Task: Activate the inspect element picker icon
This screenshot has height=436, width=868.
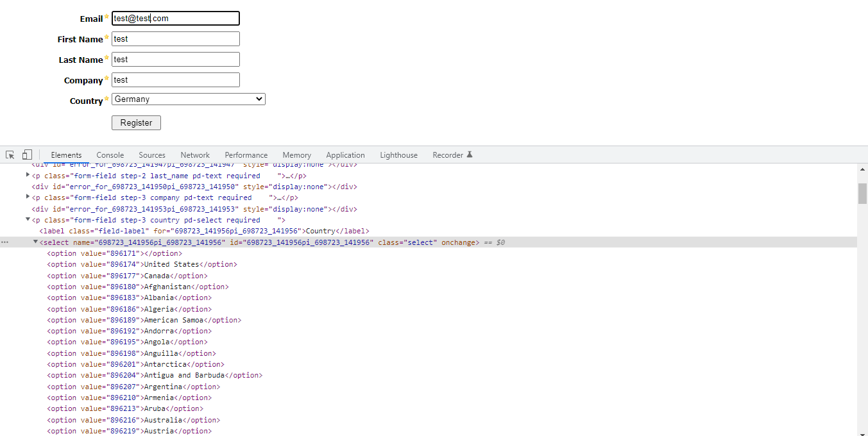Action: tap(10, 155)
